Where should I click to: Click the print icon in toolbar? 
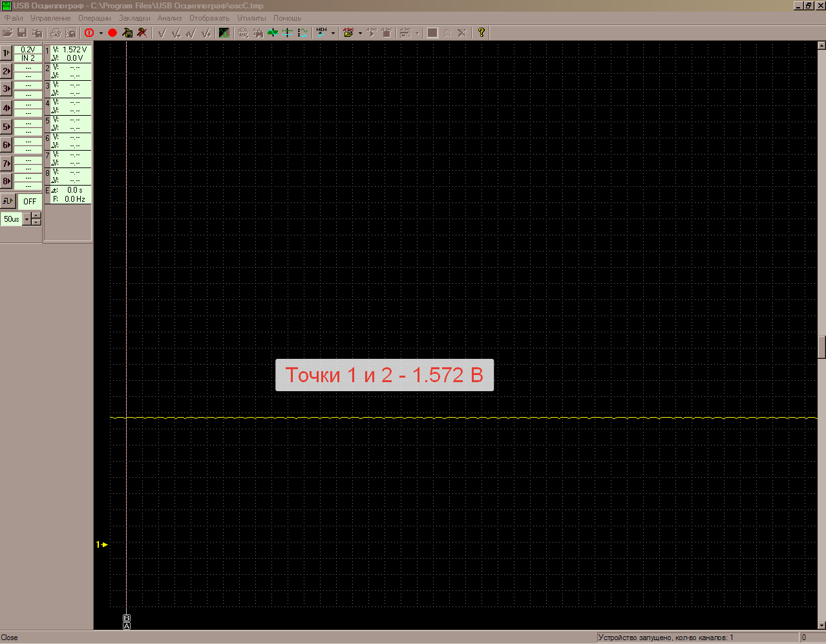tap(56, 32)
